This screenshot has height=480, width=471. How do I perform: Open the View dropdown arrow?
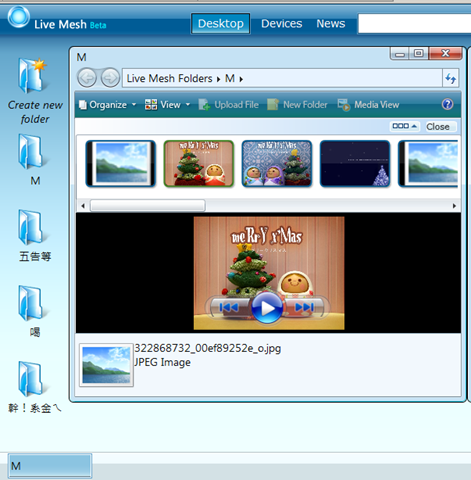coord(188,105)
